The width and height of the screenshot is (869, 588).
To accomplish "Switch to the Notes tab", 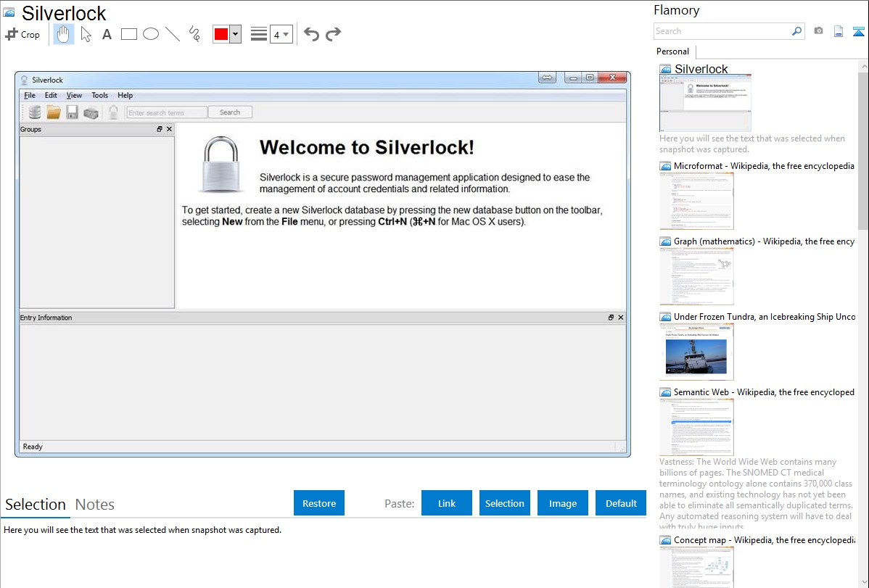I will pyautogui.click(x=95, y=505).
